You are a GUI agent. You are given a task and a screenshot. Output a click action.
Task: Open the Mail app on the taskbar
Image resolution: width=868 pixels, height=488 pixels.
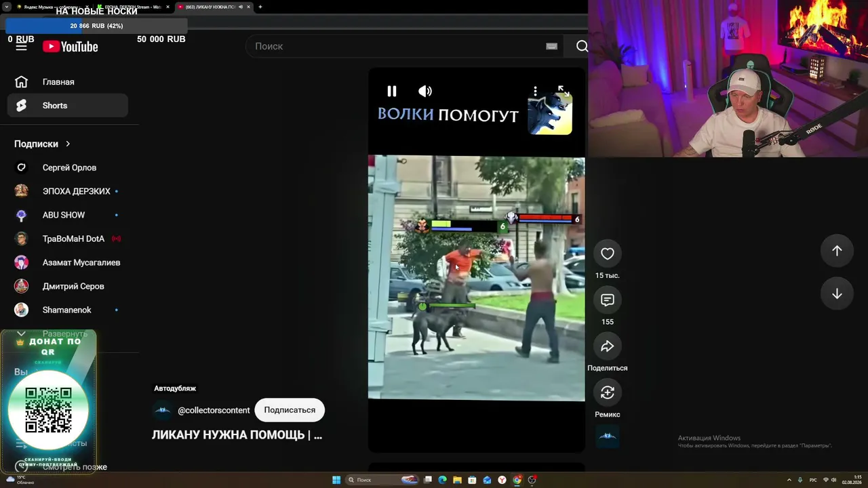tap(487, 480)
